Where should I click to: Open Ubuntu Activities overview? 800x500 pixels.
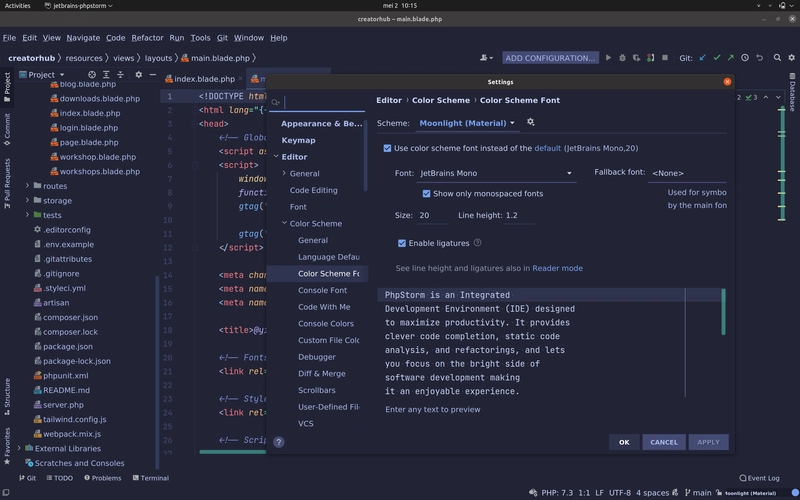[x=17, y=6]
